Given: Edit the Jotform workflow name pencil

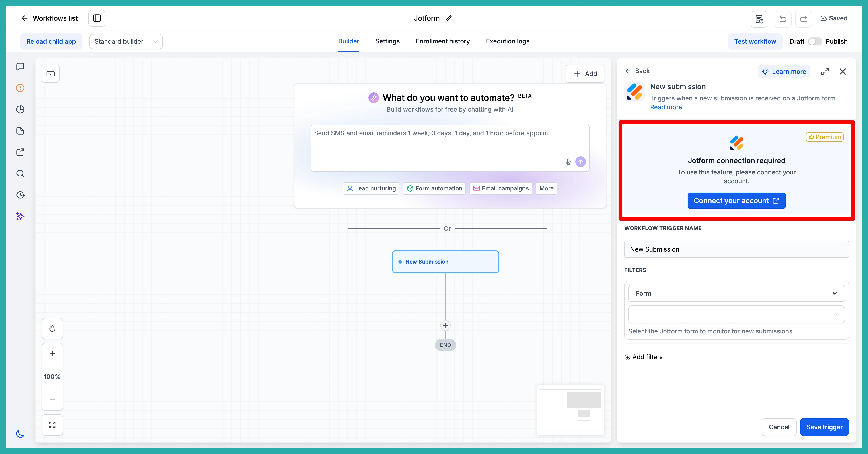Looking at the screenshot, I should coord(448,18).
